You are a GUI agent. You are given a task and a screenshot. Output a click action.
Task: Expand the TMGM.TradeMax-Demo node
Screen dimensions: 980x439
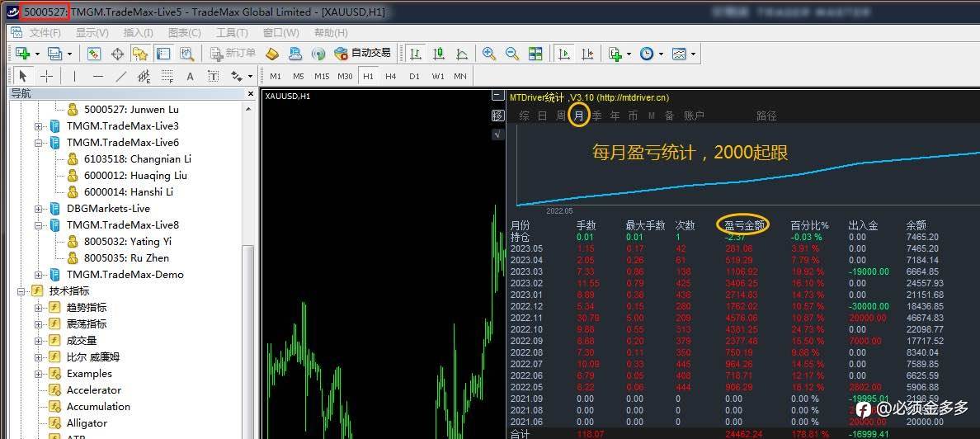[x=38, y=275]
